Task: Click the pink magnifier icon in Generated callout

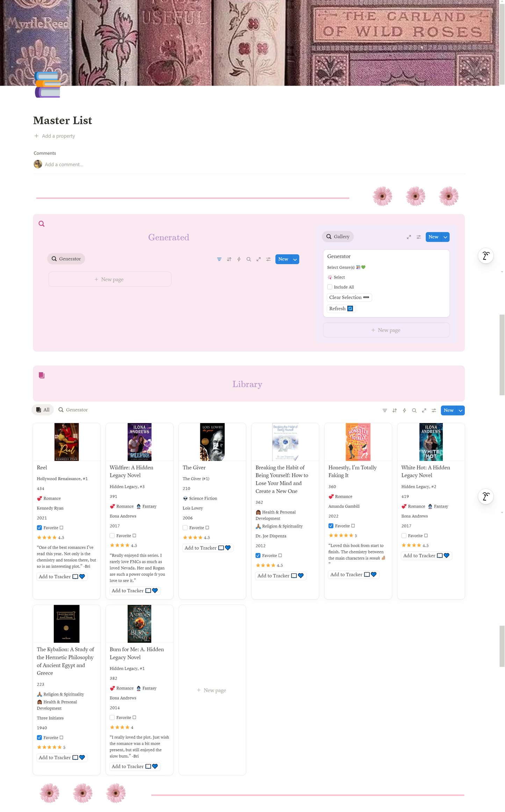Action: [41, 224]
